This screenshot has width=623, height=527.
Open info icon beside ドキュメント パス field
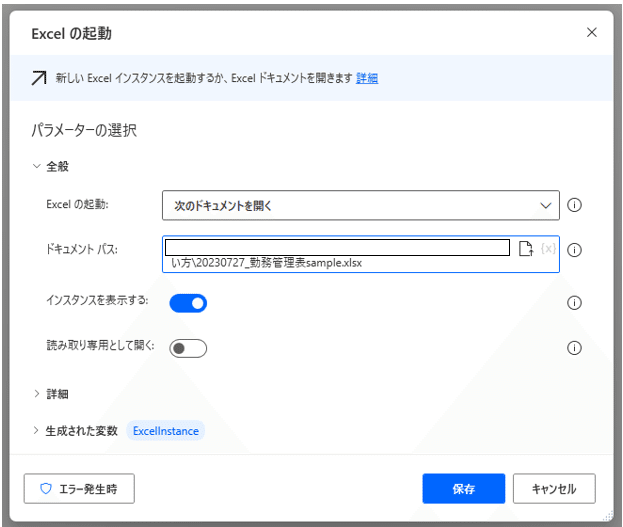[x=574, y=250]
